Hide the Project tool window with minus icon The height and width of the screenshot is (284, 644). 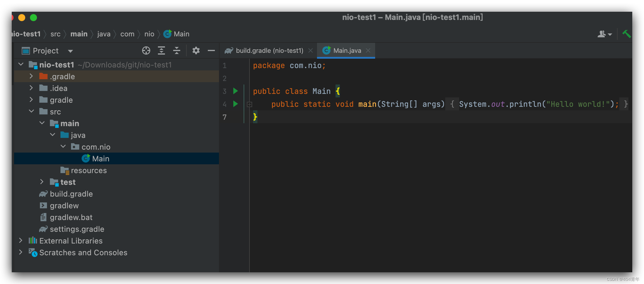coord(211,50)
